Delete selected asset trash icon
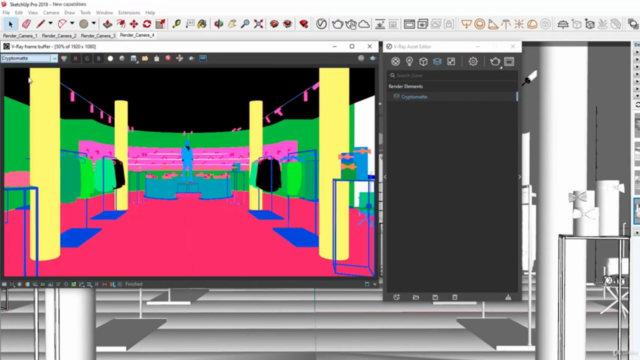 pyautogui.click(x=455, y=298)
